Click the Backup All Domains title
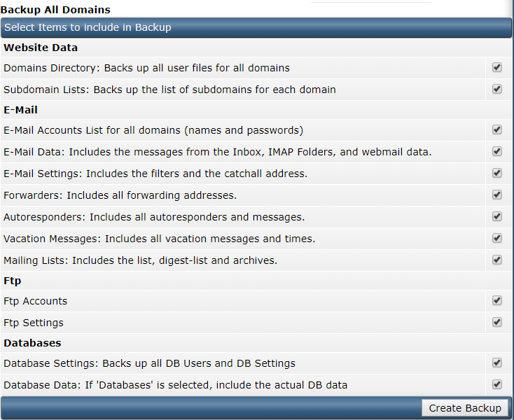 pyautogui.click(x=55, y=10)
